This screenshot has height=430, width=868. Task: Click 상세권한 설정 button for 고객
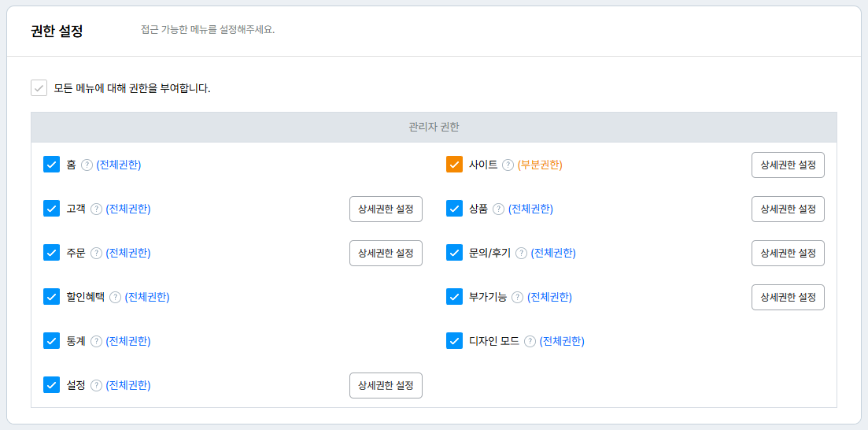pos(386,209)
